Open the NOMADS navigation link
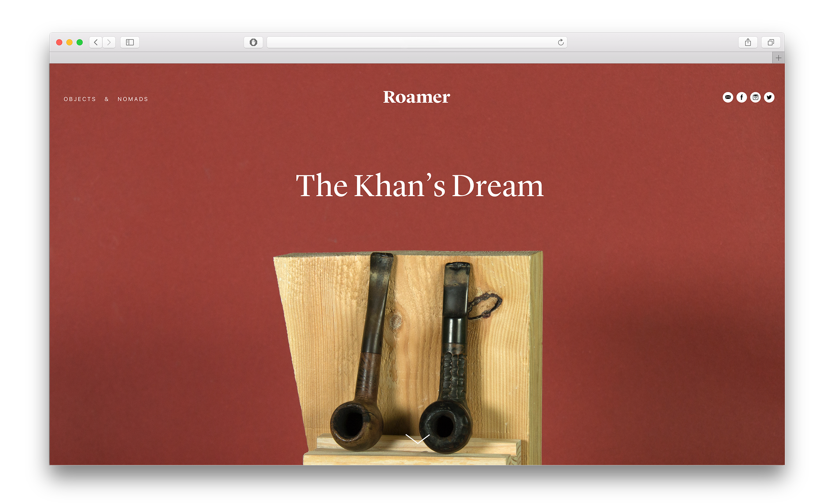This screenshot has width=834, height=504. tap(133, 99)
